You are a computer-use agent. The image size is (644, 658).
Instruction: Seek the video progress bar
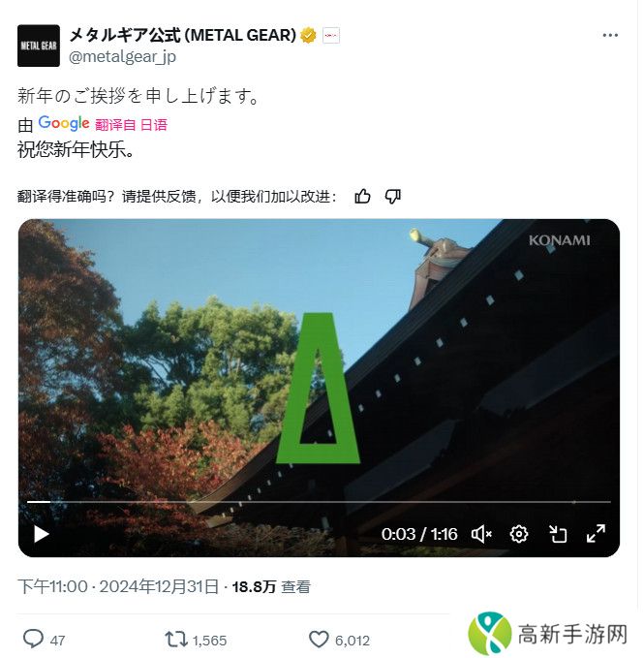319,502
